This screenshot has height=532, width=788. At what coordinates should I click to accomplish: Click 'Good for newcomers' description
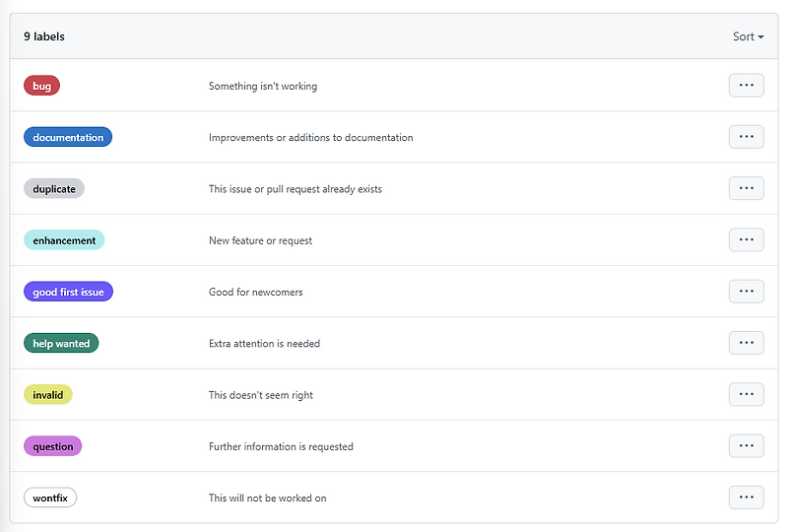pos(256,293)
